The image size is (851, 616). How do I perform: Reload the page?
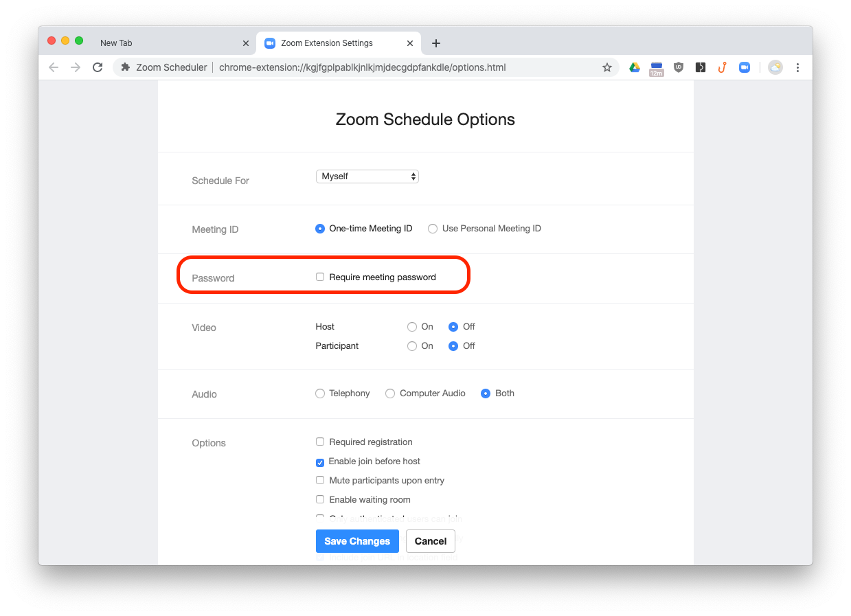click(x=98, y=67)
